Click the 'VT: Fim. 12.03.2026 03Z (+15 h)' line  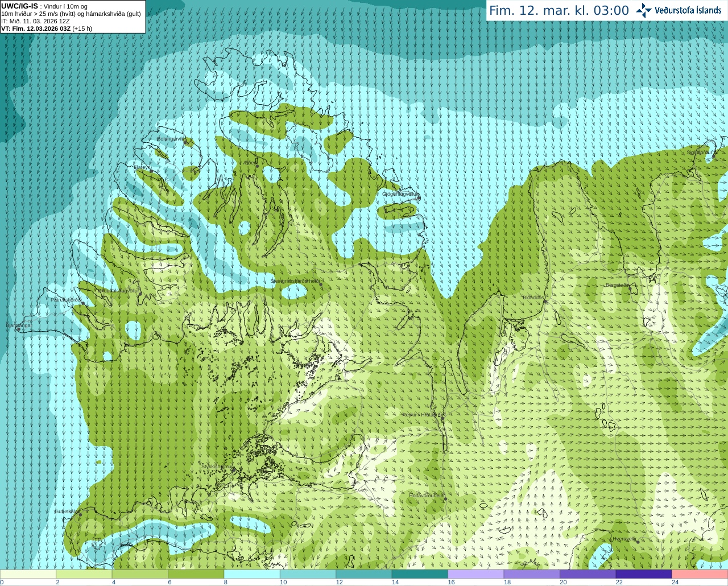tap(47, 28)
